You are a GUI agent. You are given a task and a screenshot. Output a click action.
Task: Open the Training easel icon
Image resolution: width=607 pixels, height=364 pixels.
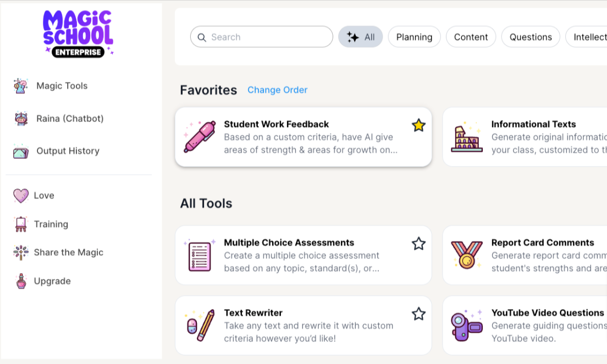[x=21, y=224]
